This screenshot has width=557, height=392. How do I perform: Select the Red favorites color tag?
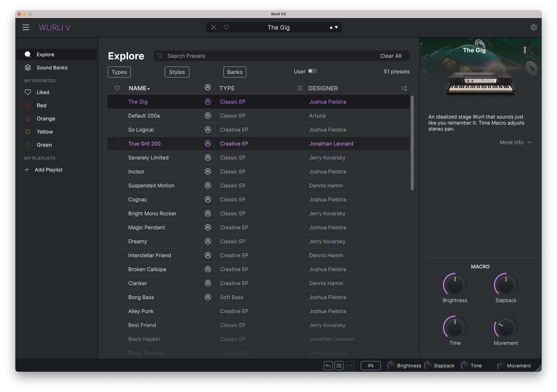(x=41, y=105)
